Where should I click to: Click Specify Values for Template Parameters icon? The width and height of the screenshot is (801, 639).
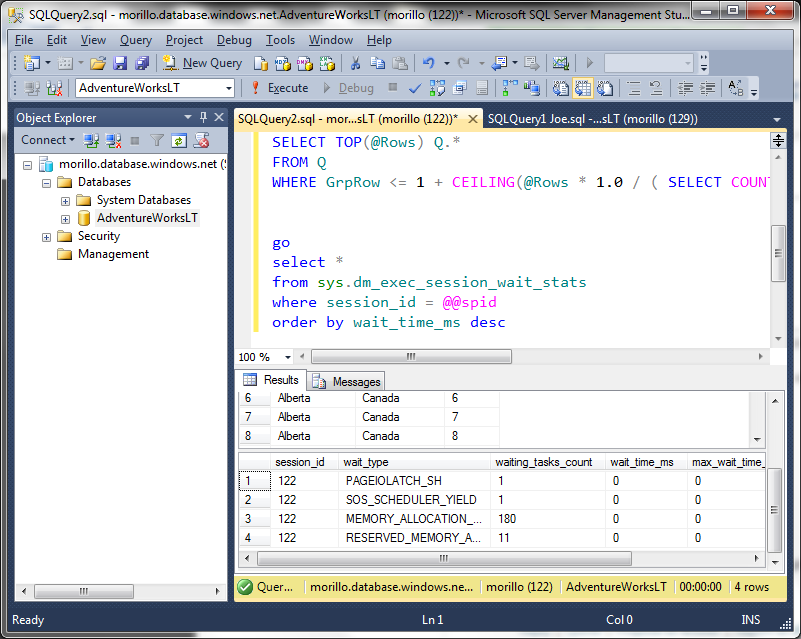(736, 88)
